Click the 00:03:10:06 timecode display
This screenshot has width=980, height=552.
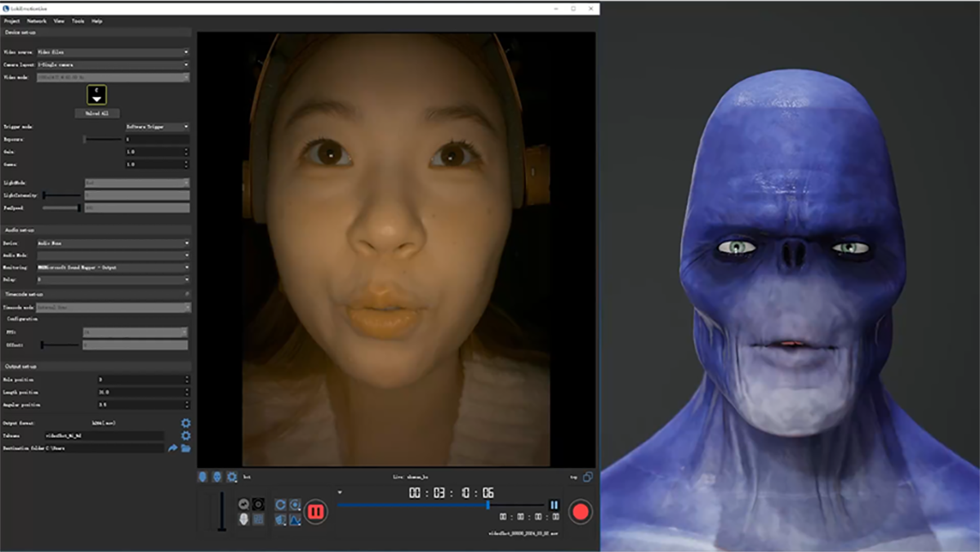point(452,493)
